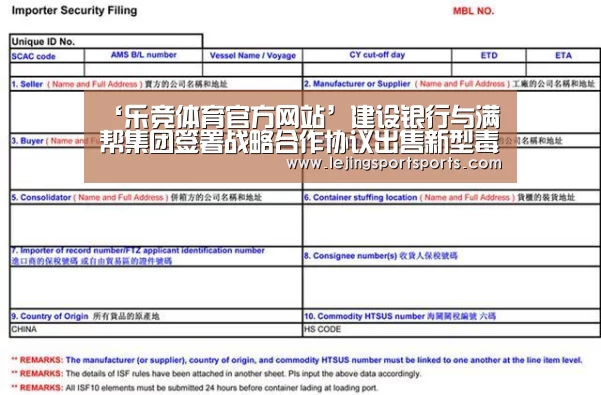This screenshot has width=601, height=395.
Task: Select the empty cell under SCAC code
Action: [x=47, y=69]
